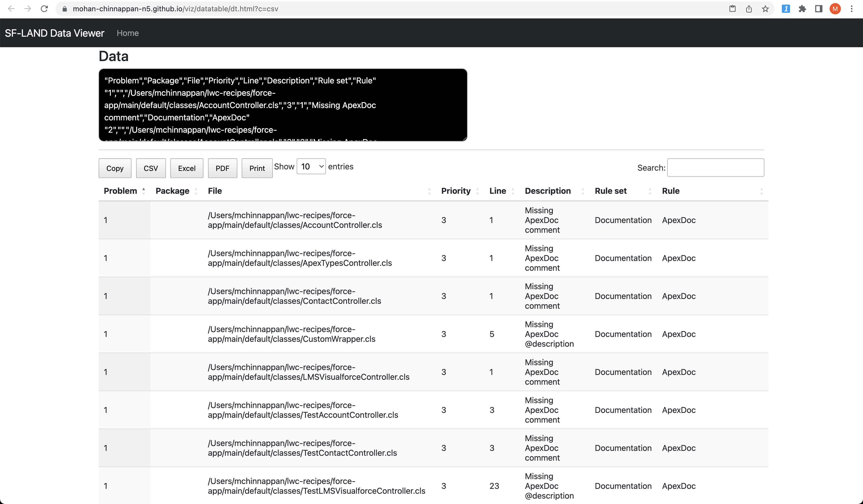Screen dimensions: 863x504
Task: Click Line value 5 in CustomWrapper row
Action: [x=492, y=334]
